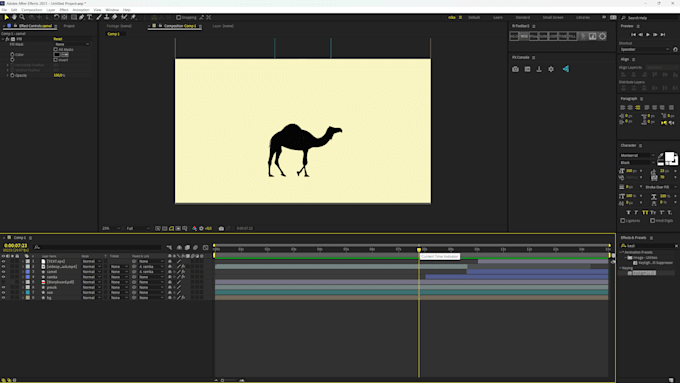Switch to the Standard workspace

coord(523,17)
